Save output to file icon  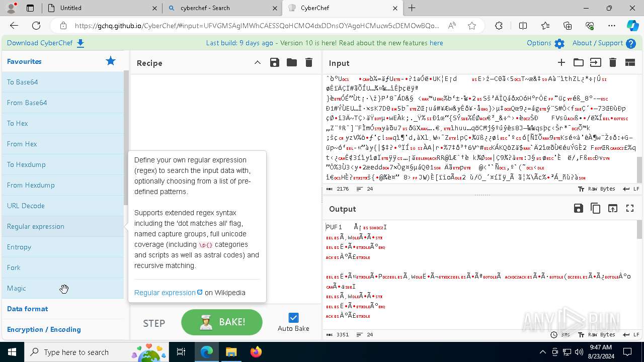click(x=579, y=209)
